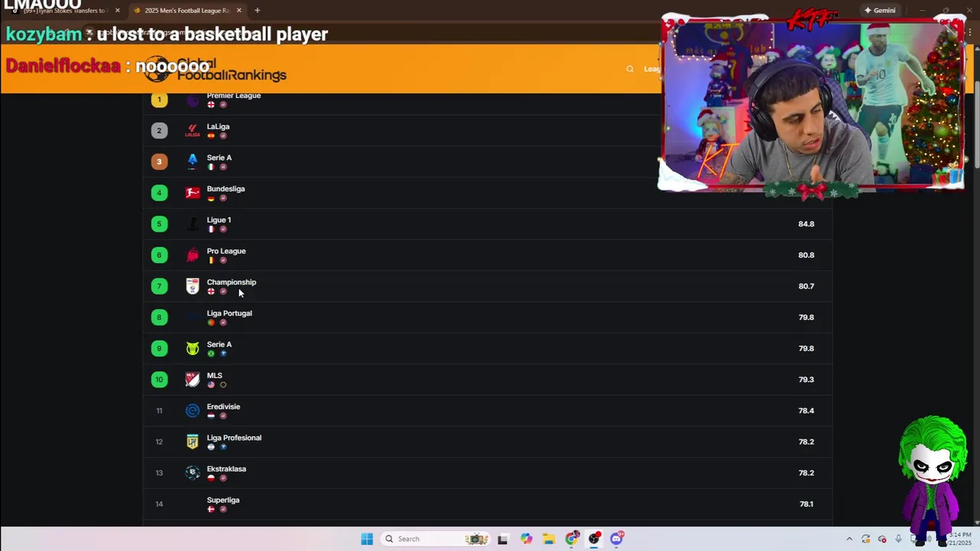Launch Copilot from the taskbar
Image resolution: width=980 pixels, height=551 pixels.
(x=526, y=539)
